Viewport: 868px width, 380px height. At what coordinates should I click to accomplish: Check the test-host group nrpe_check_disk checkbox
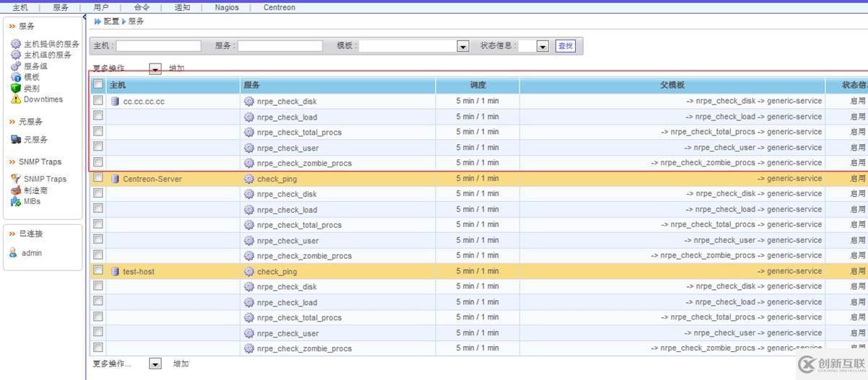point(98,286)
